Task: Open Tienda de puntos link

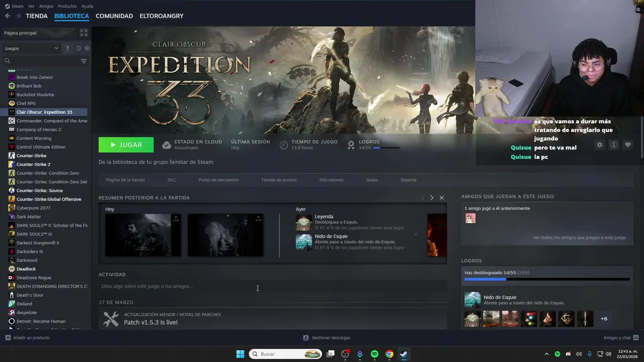Action: 279,179
